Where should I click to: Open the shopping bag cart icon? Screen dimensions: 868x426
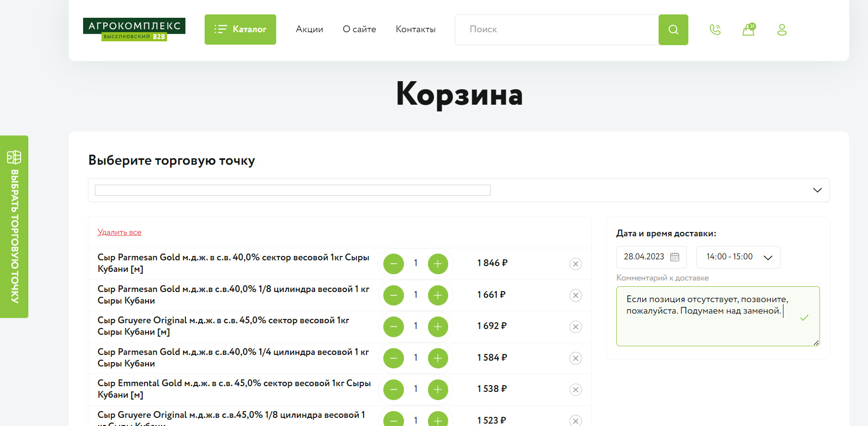click(749, 30)
